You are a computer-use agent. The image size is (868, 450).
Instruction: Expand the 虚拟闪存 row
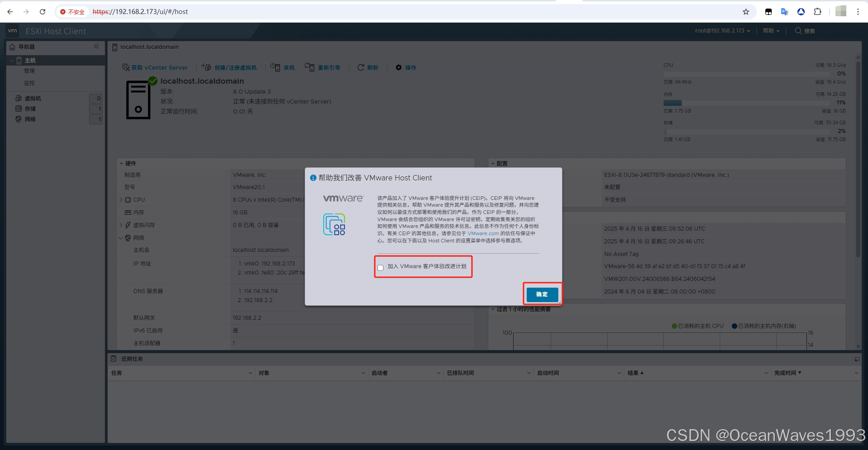pos(121,225)
